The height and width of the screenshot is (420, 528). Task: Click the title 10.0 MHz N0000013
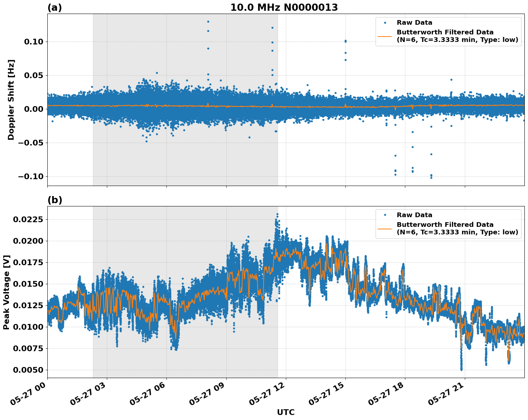click(285, 6)
